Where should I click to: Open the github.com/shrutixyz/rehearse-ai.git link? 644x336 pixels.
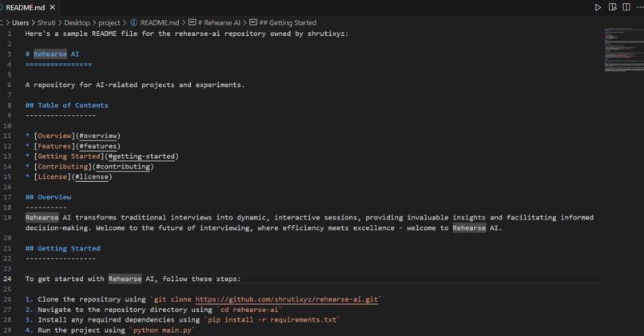coord(286,299)
